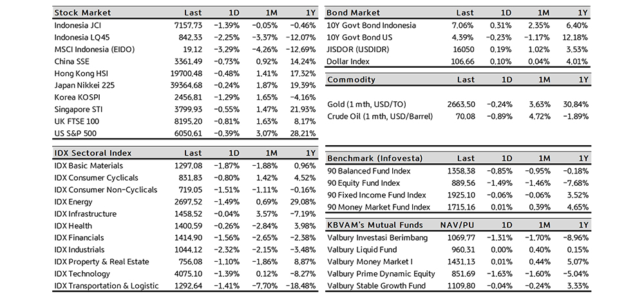The image size is (644, 298).
Task: Click the IDX Financials last value
Action: click(x=187, y=238)
